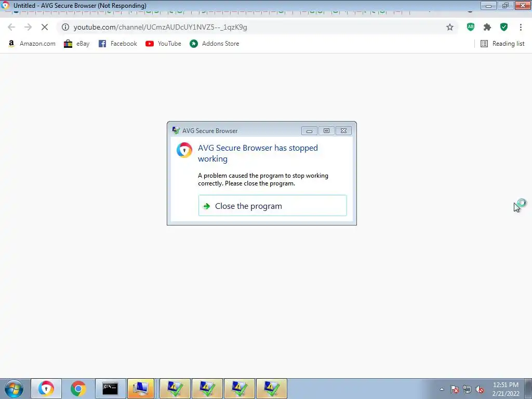This screenshot has width=532, height=399.
Task: Open the first warning-checkmark taskbar item
Action: click(x=175, y=389)
